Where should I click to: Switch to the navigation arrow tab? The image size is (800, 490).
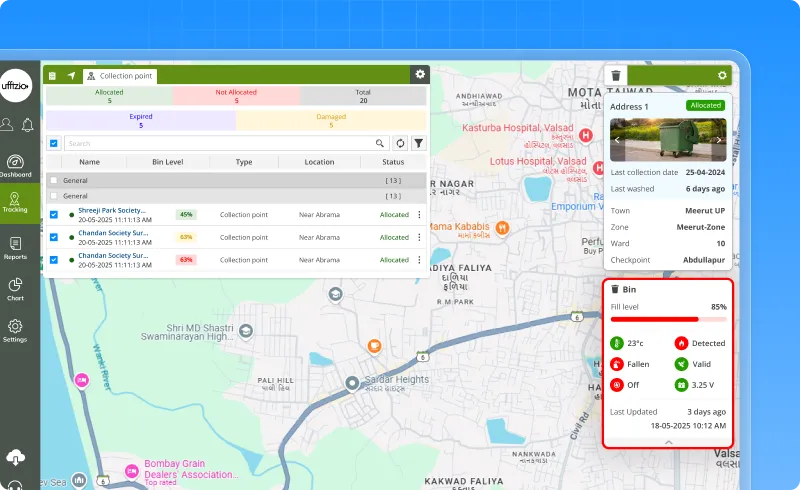click(x=71, y=75)
